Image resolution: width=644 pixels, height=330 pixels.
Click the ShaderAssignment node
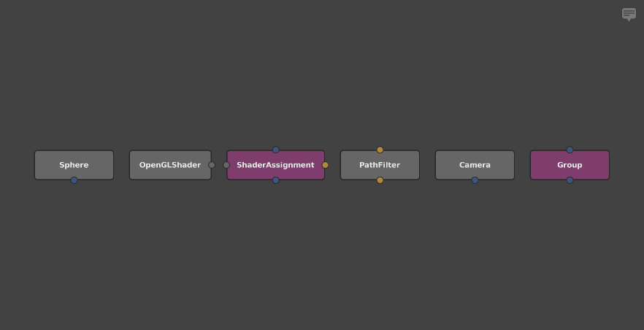pyautogui.click(x=275, y=165)
